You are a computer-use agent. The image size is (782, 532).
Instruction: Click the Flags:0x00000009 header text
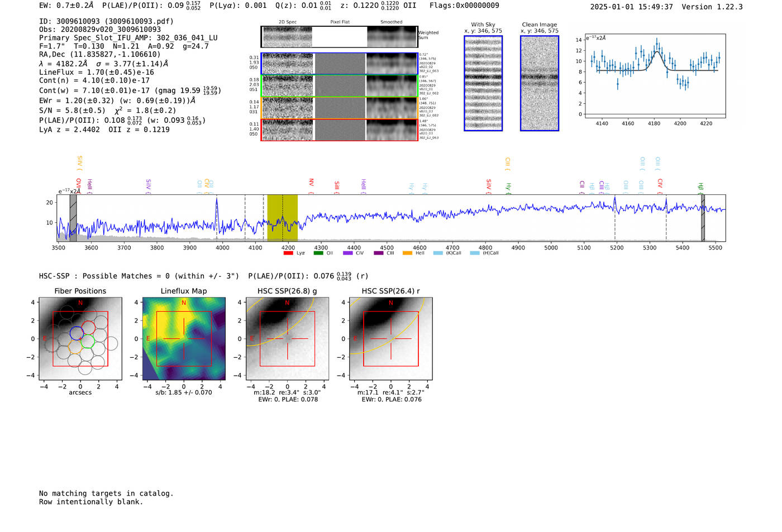tap(464, 6)
